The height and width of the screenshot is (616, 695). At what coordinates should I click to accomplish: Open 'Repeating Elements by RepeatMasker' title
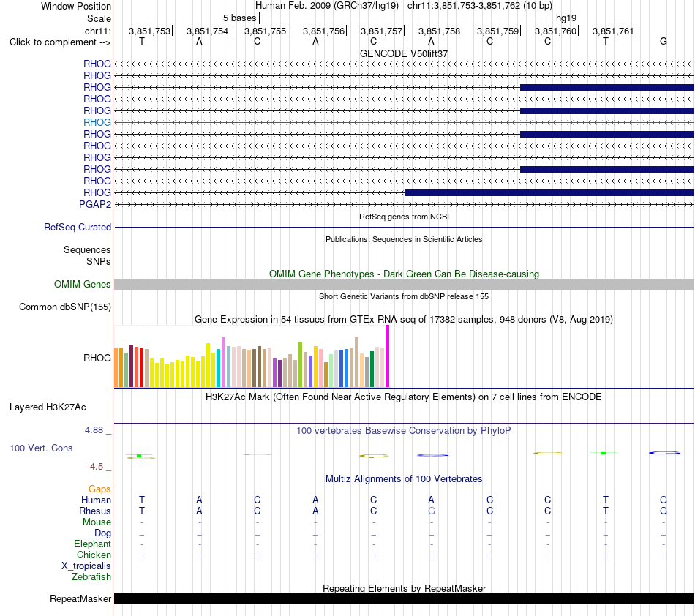404,588
